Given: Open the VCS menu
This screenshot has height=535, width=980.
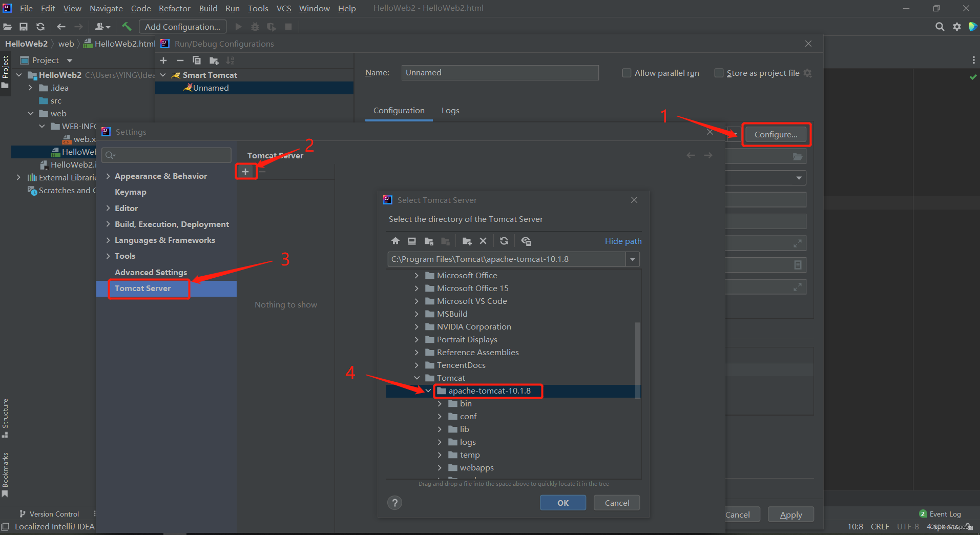Looking at the screenshot, I should 284,8.
